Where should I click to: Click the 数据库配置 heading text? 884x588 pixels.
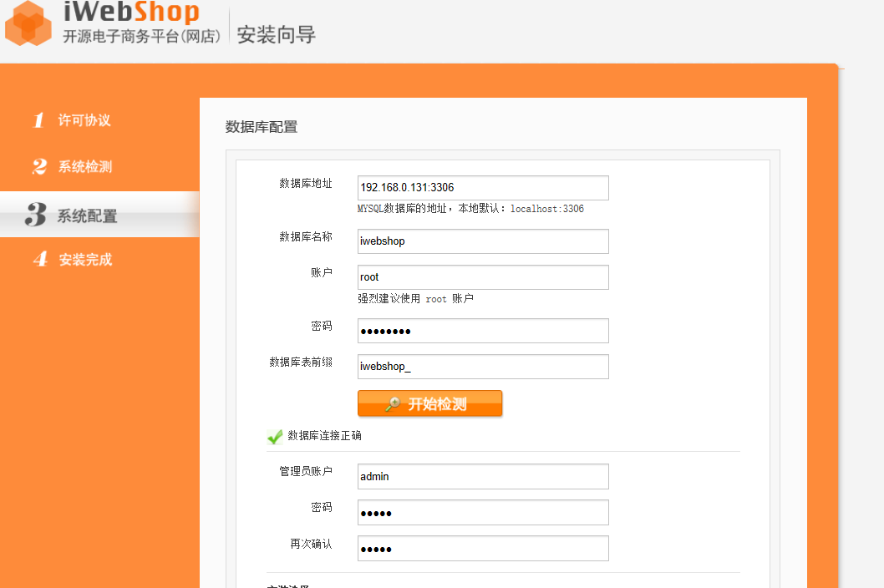point(262,127)
